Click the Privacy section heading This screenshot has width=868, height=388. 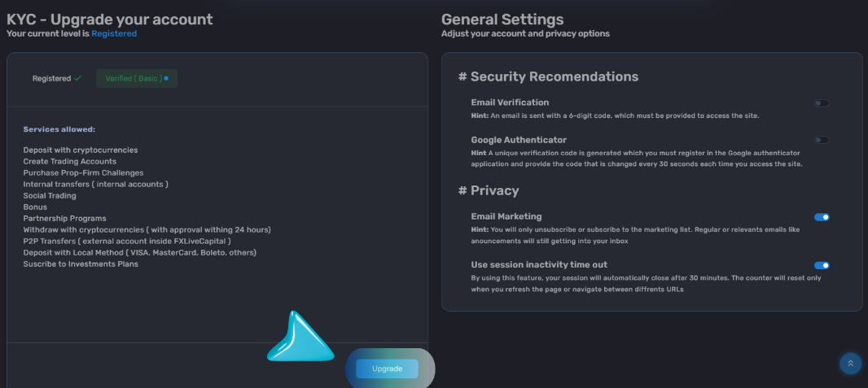pos(489,190)
